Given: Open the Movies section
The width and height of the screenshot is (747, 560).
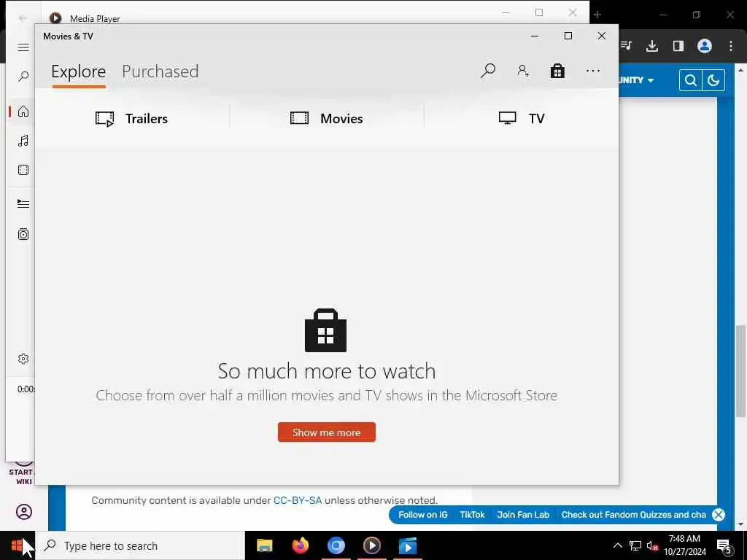Looking at the screenshot, I should coord(327,119).
